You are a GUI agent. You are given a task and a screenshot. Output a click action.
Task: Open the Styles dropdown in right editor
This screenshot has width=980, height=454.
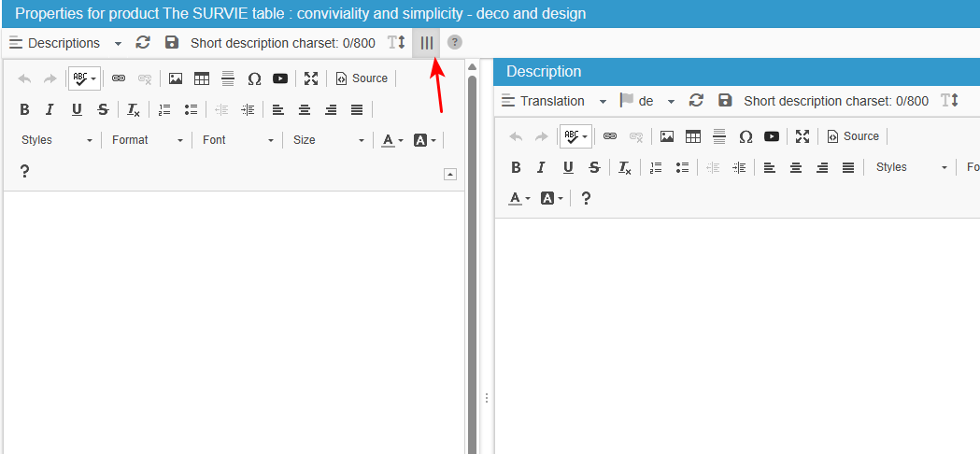tap(911, 167)
